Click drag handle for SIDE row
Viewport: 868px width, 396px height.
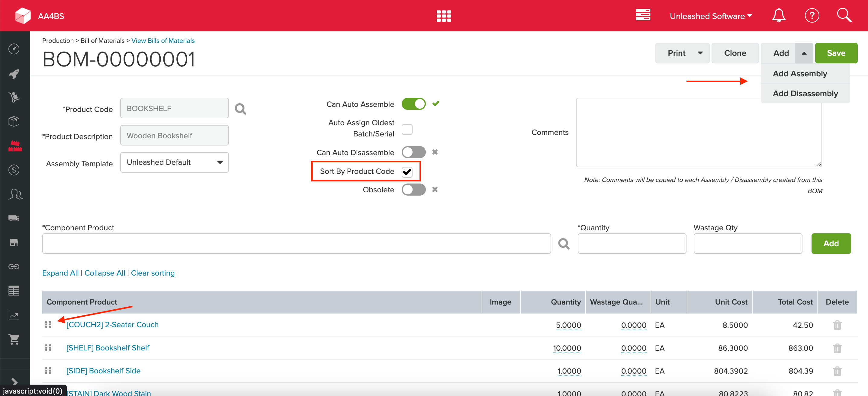(x=48, y=370)
